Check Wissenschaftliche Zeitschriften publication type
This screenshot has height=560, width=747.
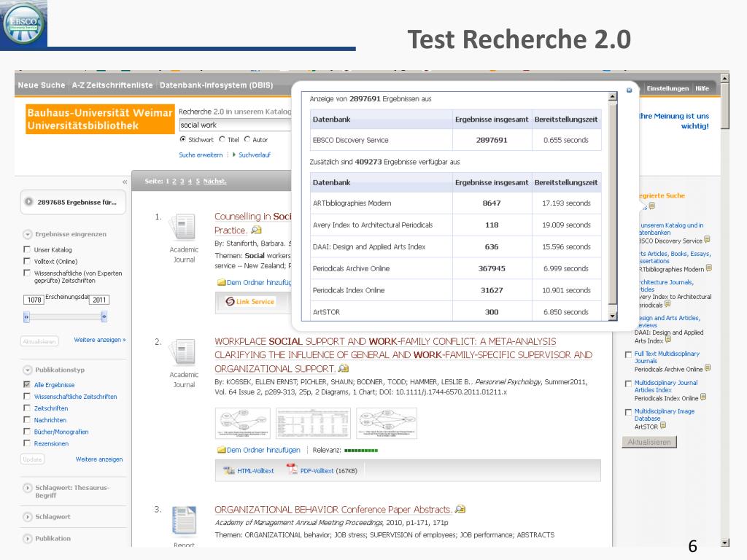coord(27,396)
